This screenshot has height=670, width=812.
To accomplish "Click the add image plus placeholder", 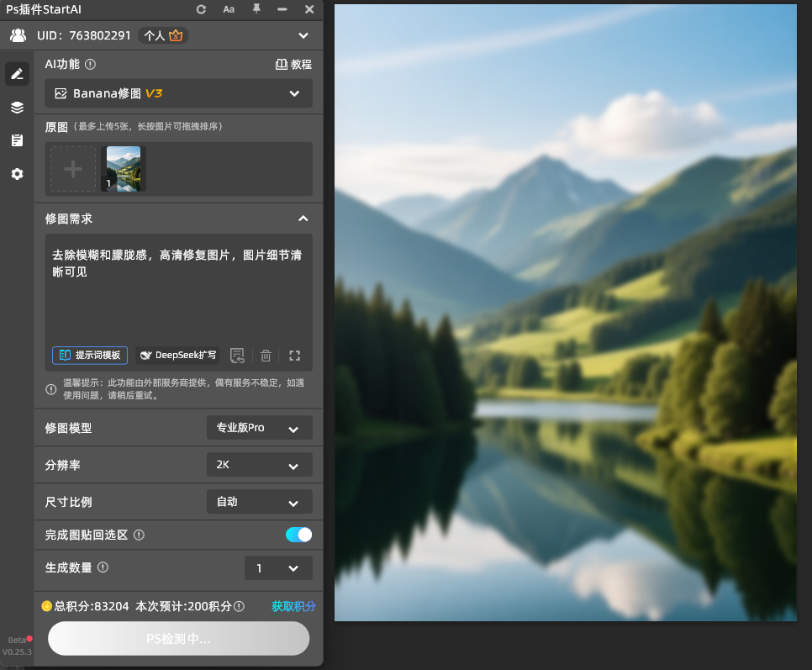I will tap(73, 169).
